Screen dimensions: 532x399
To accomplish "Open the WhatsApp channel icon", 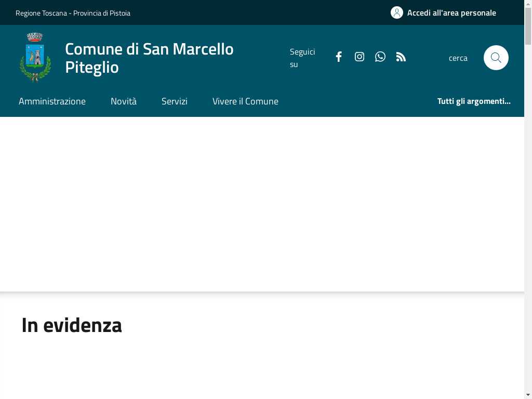I will pos(380,57).
